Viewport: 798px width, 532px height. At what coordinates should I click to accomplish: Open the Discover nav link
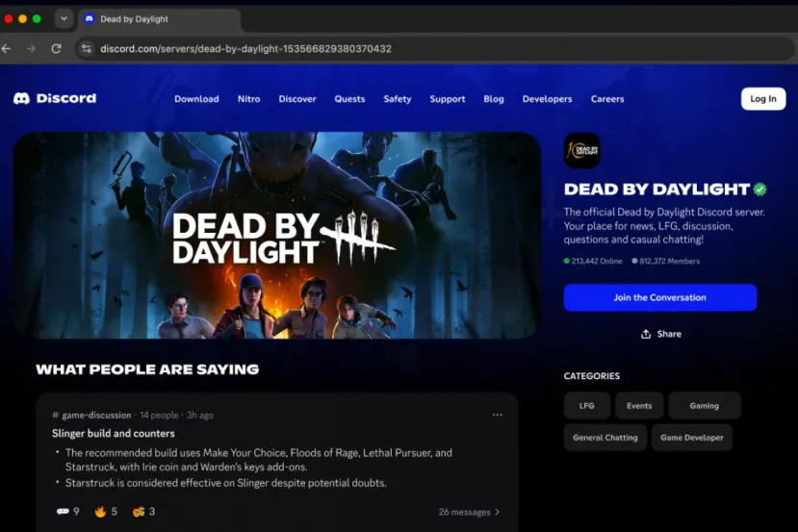coord(297,99)
